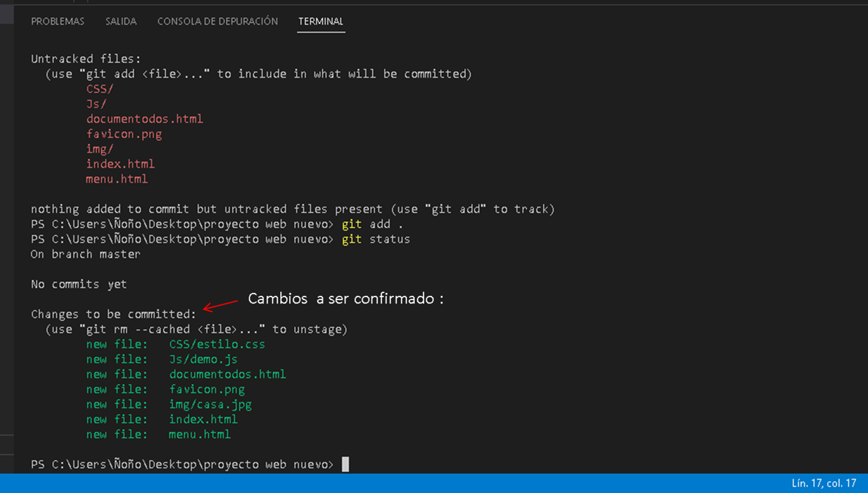Open the staged img/casa.jpg file path

point(210,404)
